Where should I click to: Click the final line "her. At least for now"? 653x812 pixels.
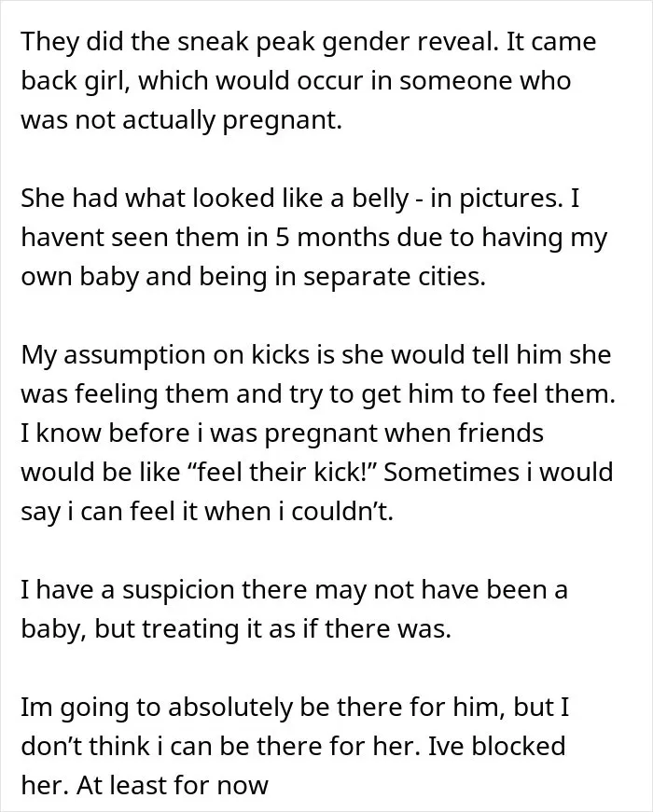(x=145, y=785)
